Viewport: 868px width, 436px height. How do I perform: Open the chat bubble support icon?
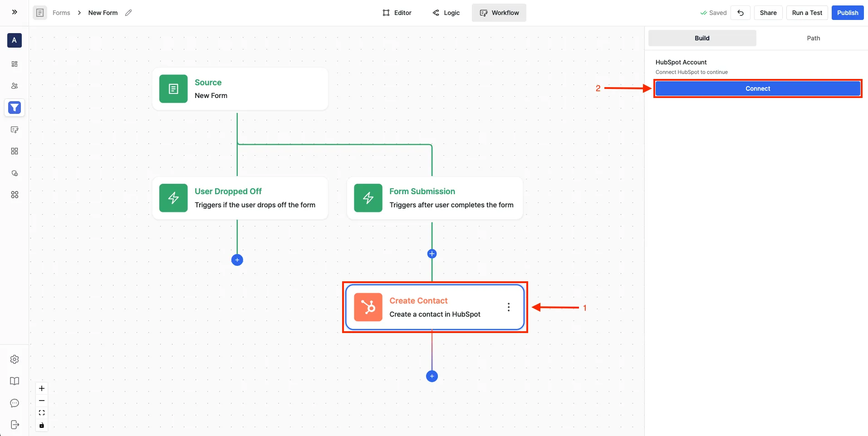15,403
